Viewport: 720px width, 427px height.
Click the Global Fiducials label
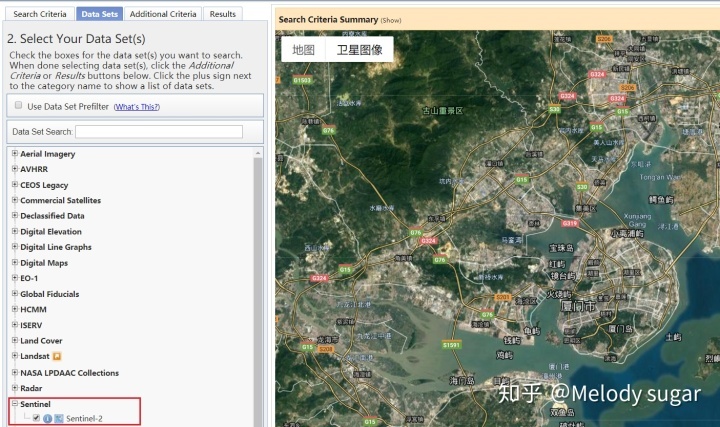pos(50,294)
